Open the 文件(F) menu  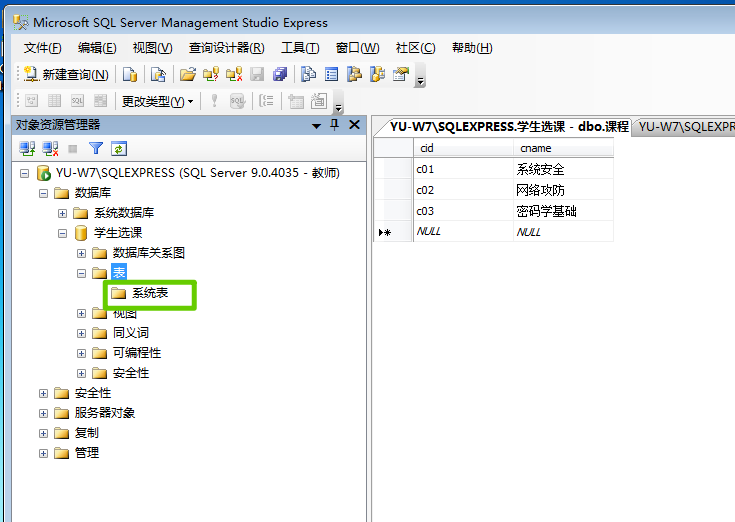point(43,48)
